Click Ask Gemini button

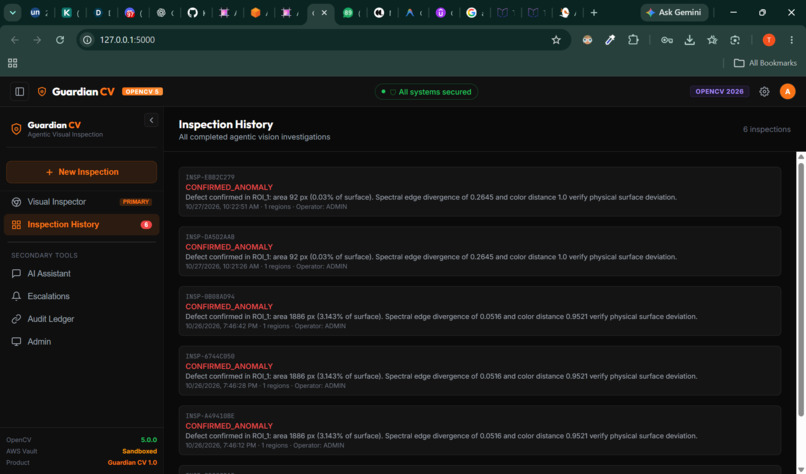click(674, 13)
